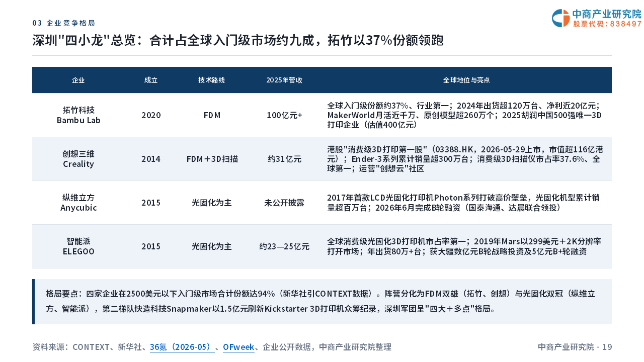Image resolution: width=644 pixels, height=362 pixels.
Task: Click the FDM＋3D扫描 technology cell
Action: pos(212,159)
